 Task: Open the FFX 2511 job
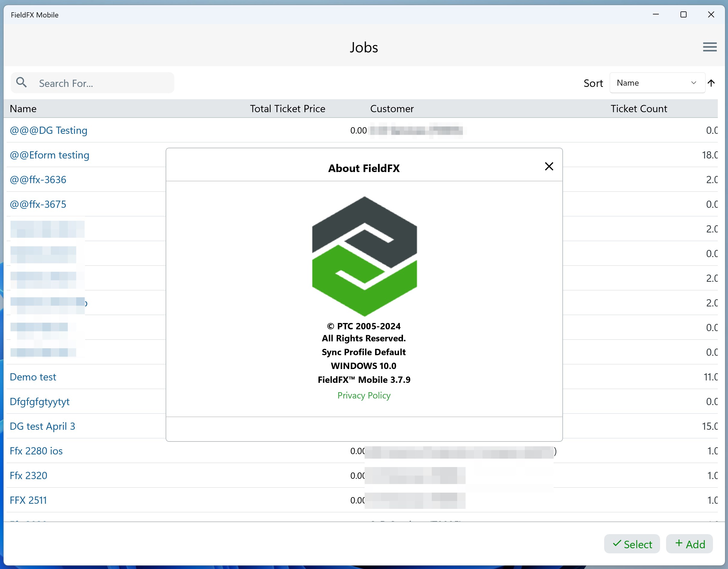(x=28, y=500)
